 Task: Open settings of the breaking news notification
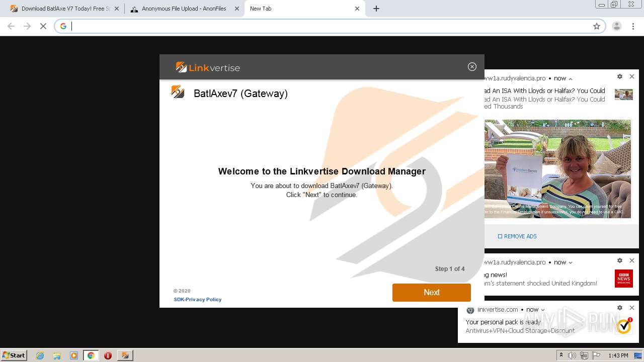620,260
